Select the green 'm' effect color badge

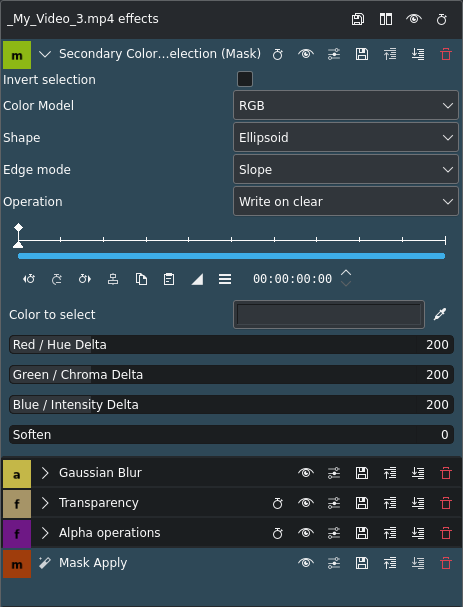(x=17, y=55)
